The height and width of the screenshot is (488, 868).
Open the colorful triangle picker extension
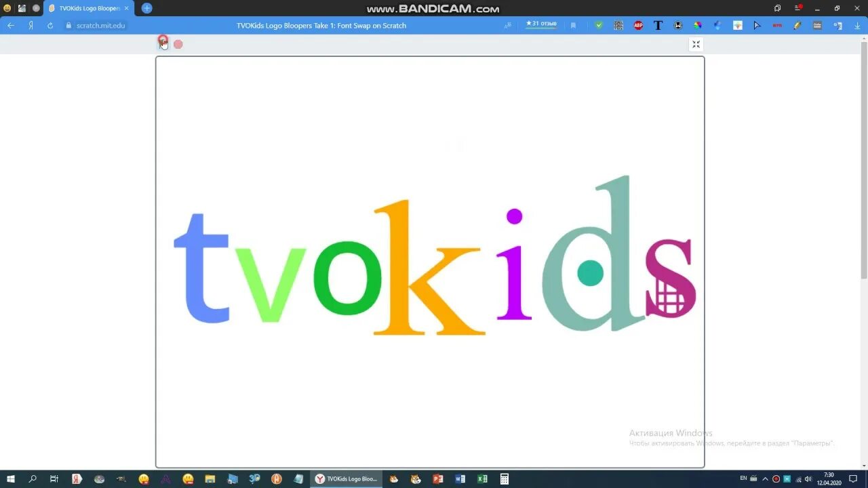(x=738, y=26)
